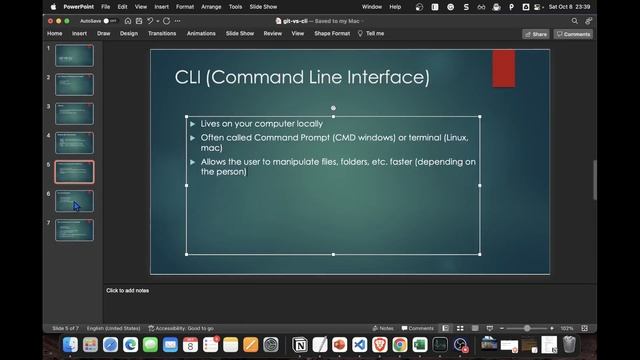Switch to the Review ribbon tab
The image size is (640, 360).
pos(273,33)
